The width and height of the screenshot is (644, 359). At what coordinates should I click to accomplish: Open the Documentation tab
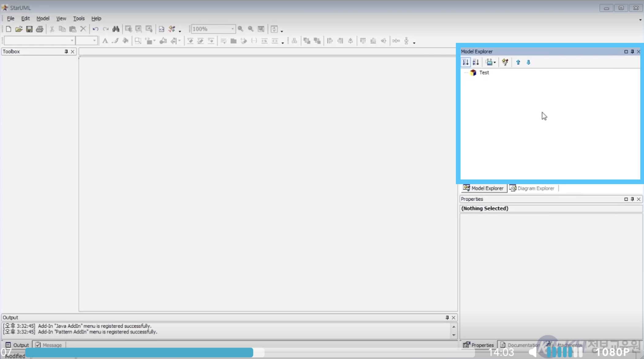(x=520, y=345)
